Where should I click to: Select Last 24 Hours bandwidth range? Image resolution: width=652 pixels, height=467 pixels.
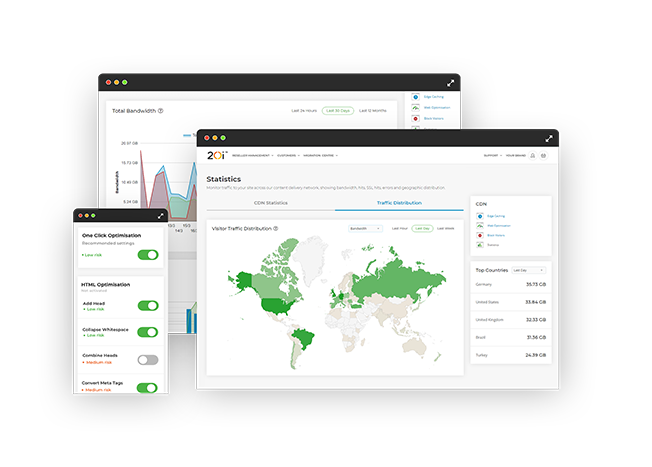[x=304, y=111]
